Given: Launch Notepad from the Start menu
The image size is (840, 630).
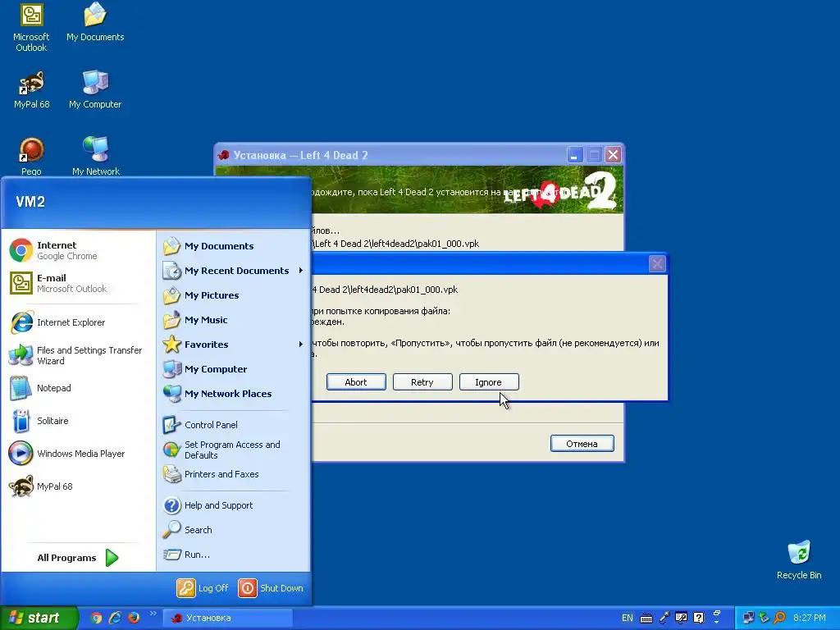Looking at the screenshot, I should point(78,388).
